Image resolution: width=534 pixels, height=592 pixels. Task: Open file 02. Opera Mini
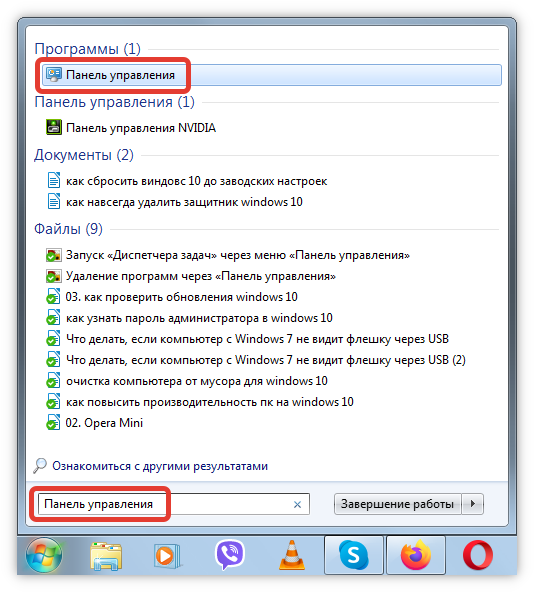104,423
